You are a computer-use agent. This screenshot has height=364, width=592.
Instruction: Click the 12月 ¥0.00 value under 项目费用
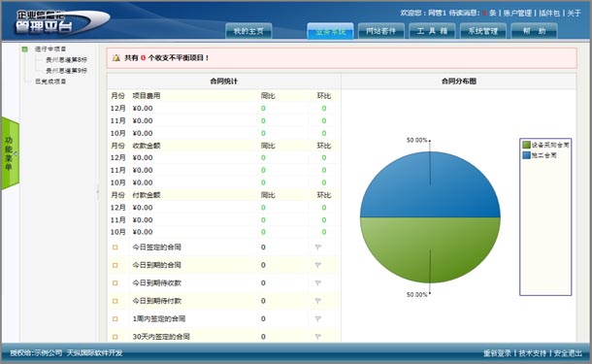point(143,109)
